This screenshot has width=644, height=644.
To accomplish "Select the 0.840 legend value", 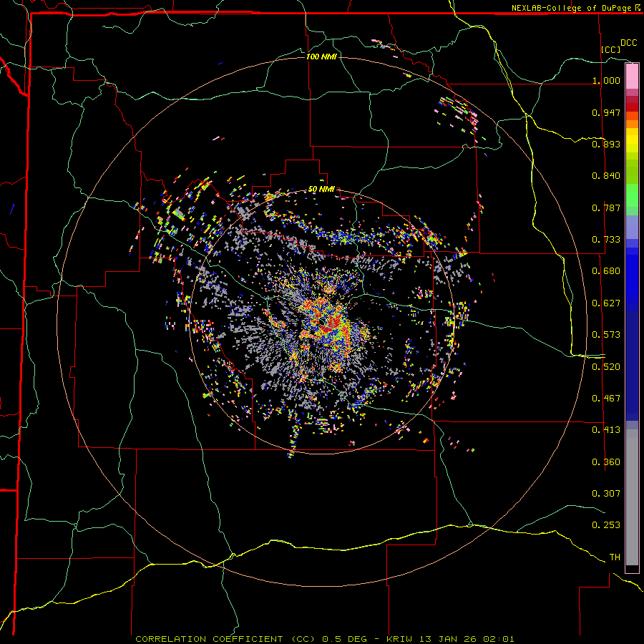I will (606, 176).
